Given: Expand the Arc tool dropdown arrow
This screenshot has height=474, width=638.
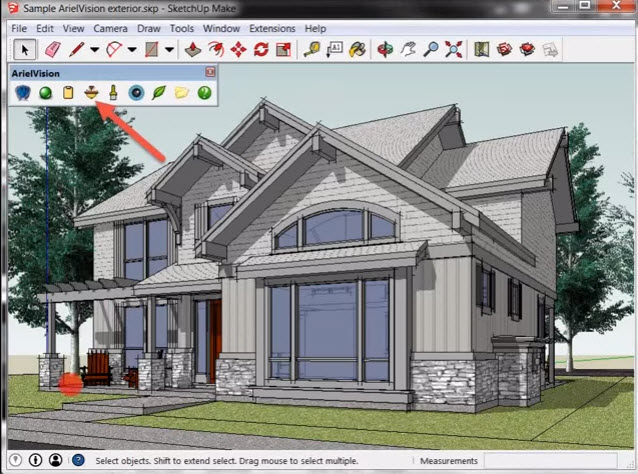Looking at the screenshot, I should [132, 49].
